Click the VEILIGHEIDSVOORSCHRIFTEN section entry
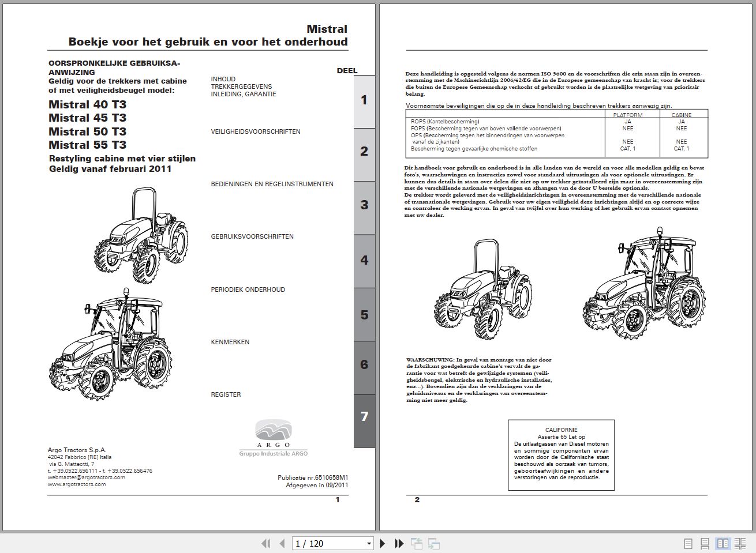 coord(256,131)
